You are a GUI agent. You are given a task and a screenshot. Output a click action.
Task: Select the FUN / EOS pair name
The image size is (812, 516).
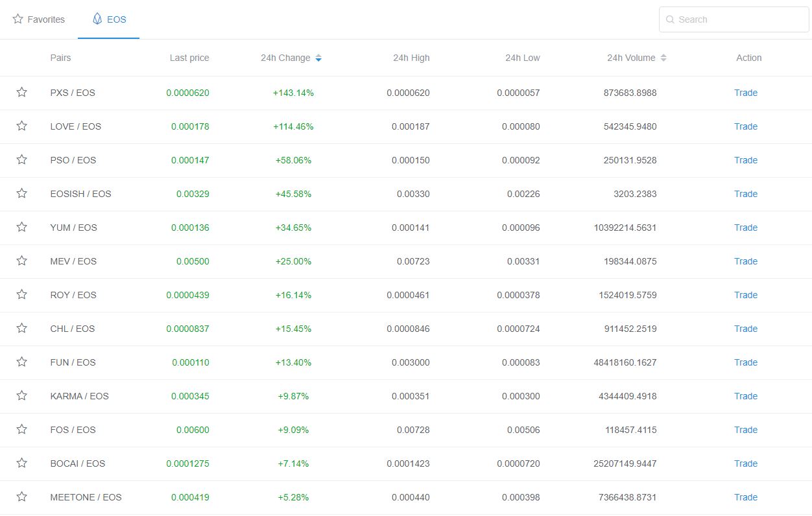73,362
